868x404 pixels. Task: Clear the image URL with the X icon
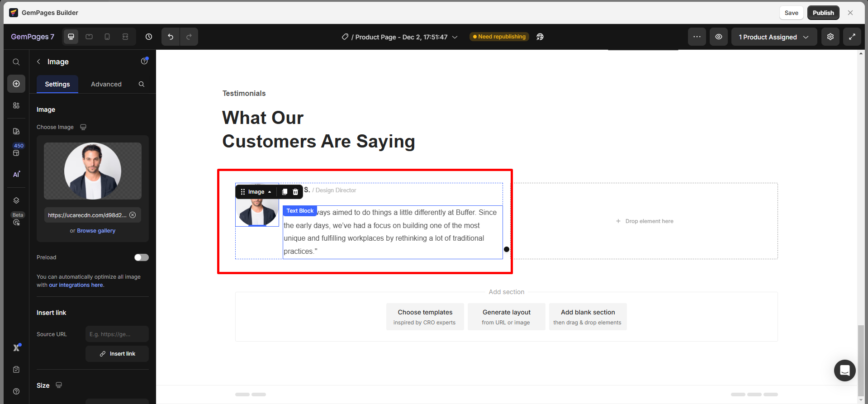point(133,215)
